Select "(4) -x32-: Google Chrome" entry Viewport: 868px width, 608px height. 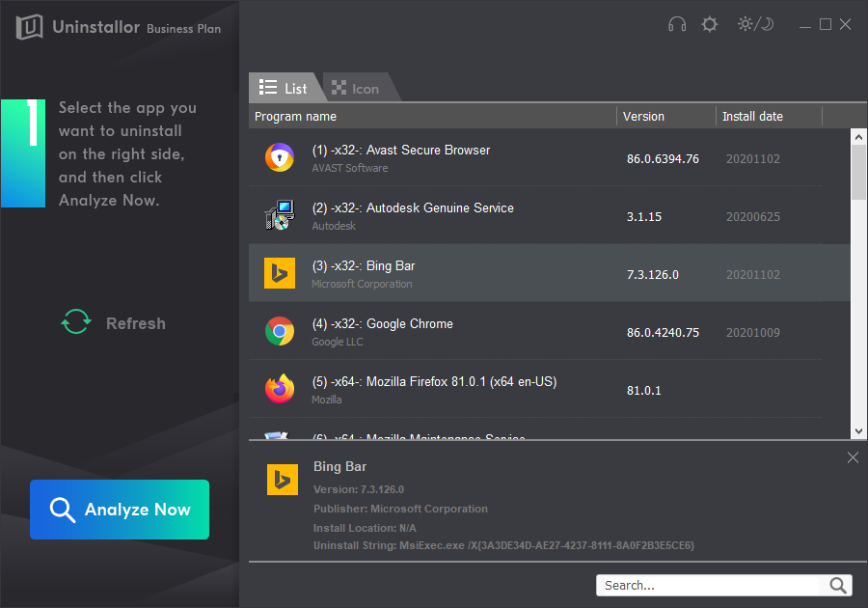click(x=550, y=331)
